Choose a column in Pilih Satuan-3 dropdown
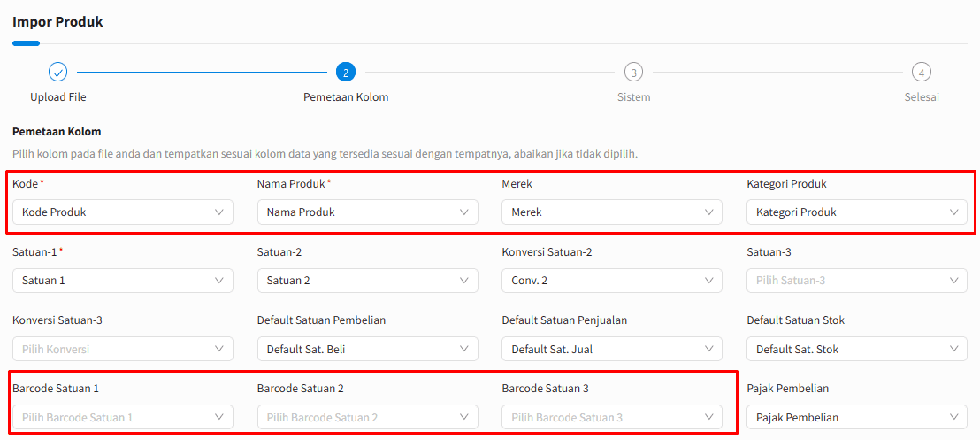 coord(857,281)
